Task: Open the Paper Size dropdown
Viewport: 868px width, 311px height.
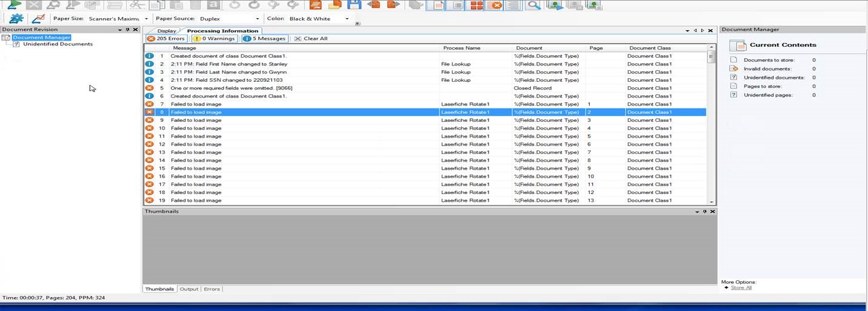Action: click(x=147, y=19)
